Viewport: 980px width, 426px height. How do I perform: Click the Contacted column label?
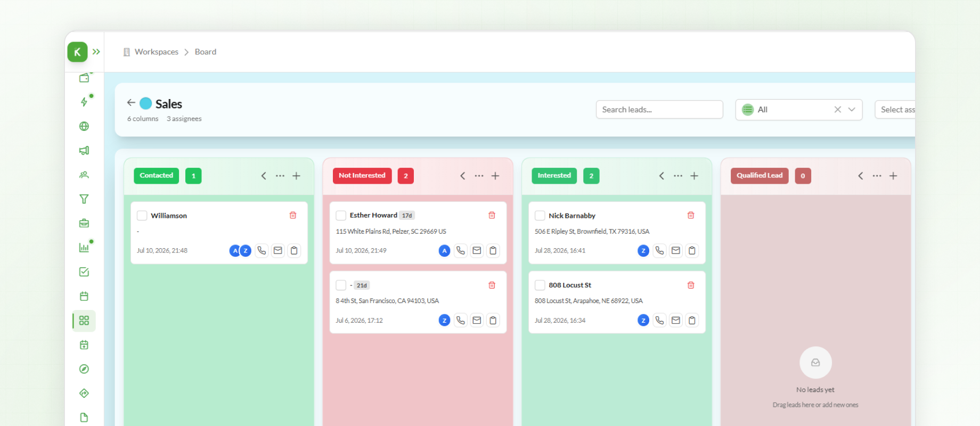coord(157,176)
